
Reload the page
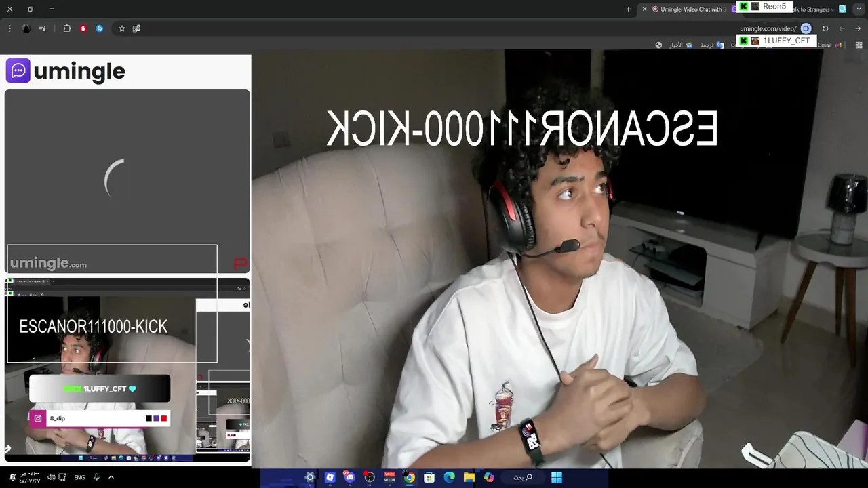(x=825, y=28)
